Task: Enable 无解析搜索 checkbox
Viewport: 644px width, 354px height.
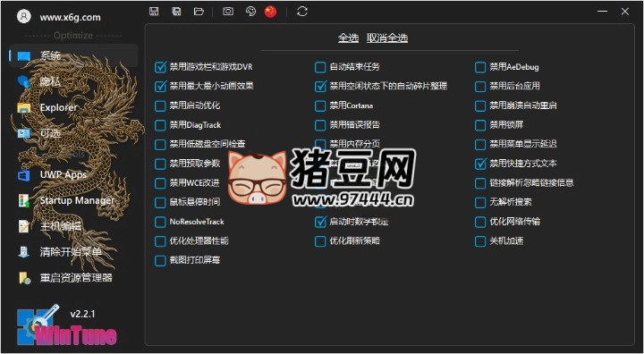Action: (x=480, y=202)
